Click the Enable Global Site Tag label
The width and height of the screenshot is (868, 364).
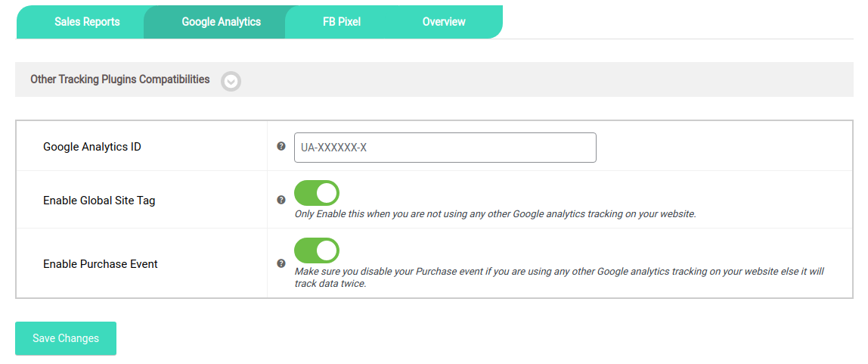coord(99,201)
